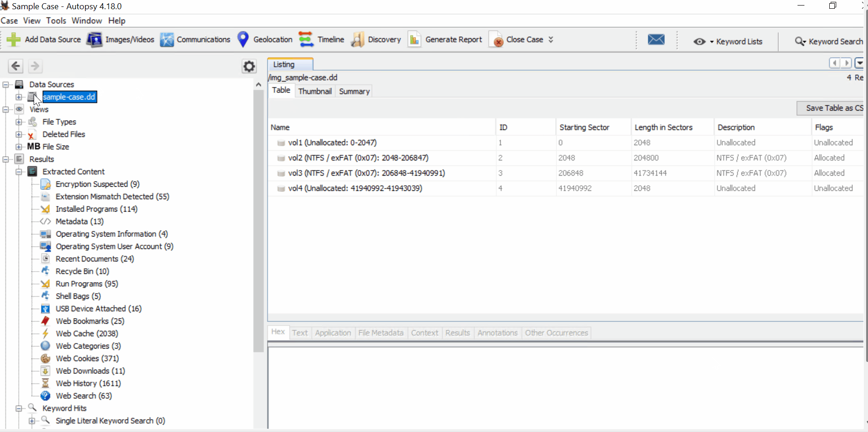The width and height of the screenshot is (868, 432).
Task: Click the Add Data Source plus icon
Action: [x=13, y=40]
